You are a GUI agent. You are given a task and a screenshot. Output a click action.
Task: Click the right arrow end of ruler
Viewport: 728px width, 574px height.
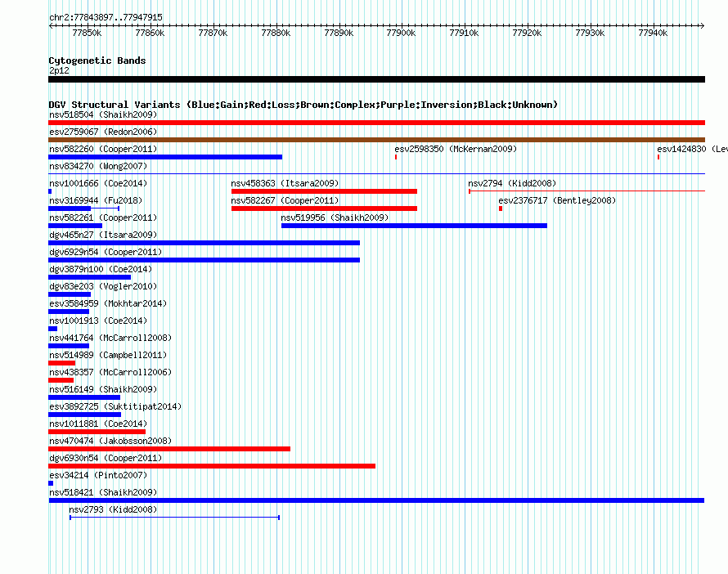[702, 25]
